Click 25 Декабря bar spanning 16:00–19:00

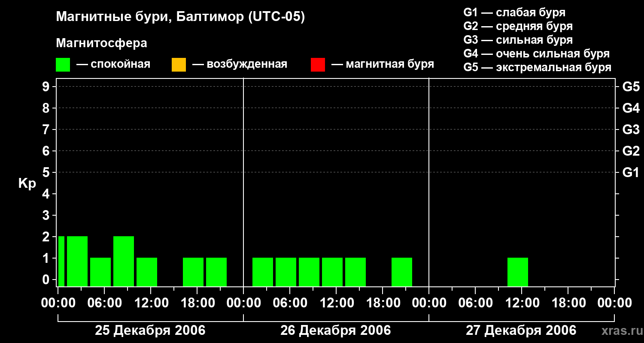click(193, 272)
